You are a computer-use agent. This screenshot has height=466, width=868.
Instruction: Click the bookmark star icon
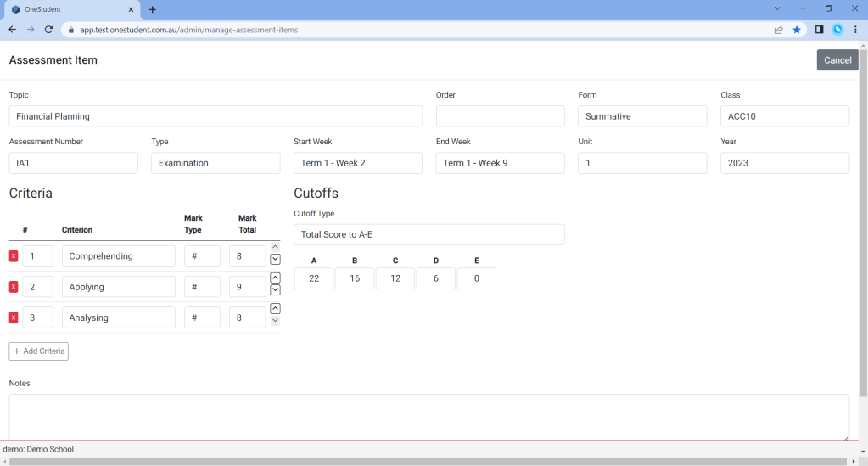(x=797, y=30)
